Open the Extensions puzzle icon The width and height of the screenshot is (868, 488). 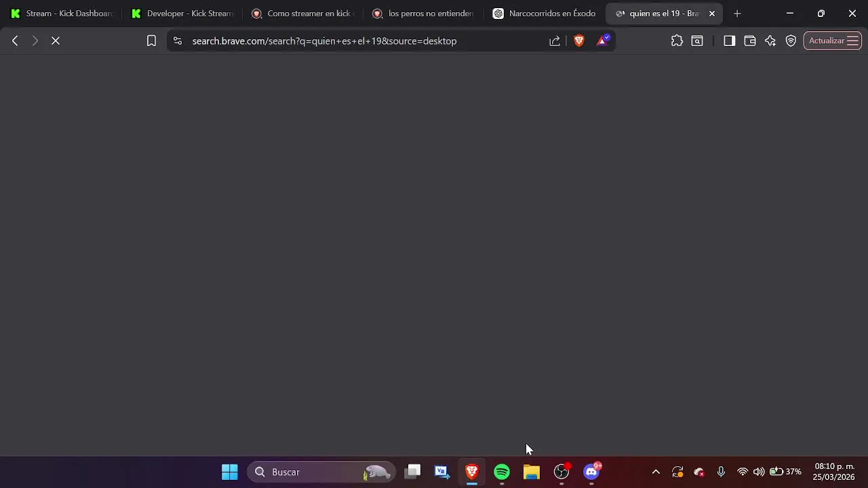tap(677, 41)
